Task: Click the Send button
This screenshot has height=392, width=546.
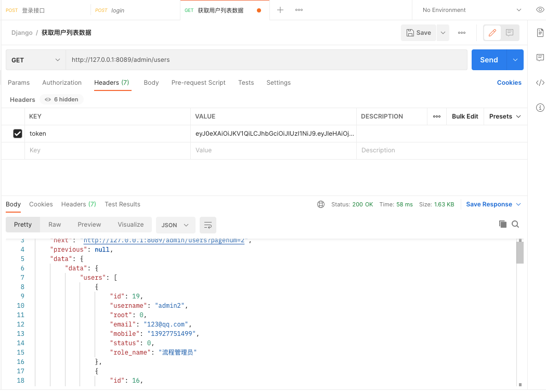Action: coord(489,60)
